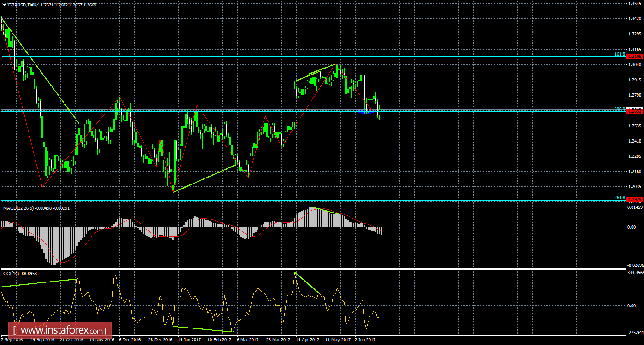Viewport: 644px width, 345px height.
Task: Click the GBPUSD,Daily chart title
Action: click(22, 5)
